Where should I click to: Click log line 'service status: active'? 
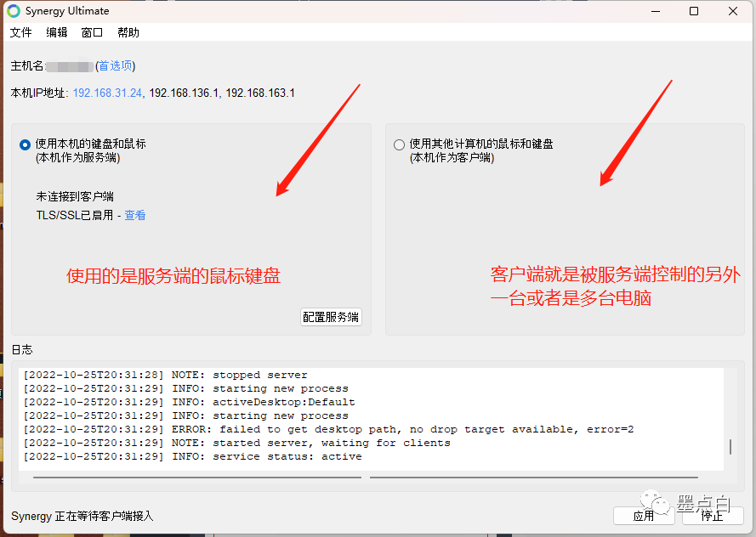pos(192,456)
